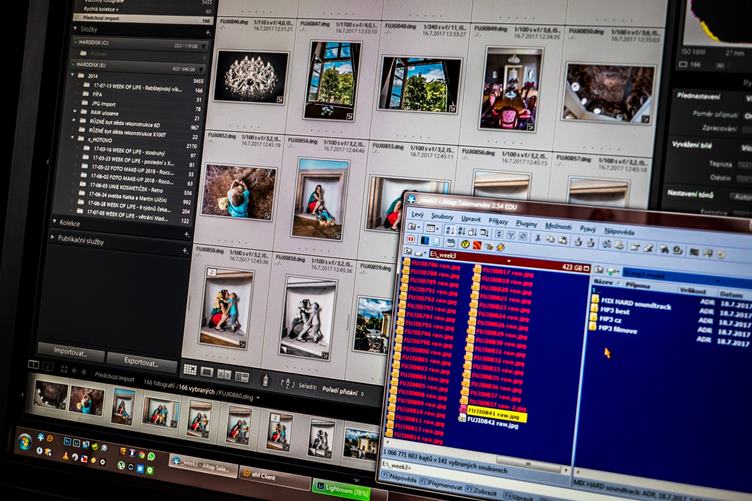
Task: Open Upravit menu in Salamander
Action: (471, 219)
